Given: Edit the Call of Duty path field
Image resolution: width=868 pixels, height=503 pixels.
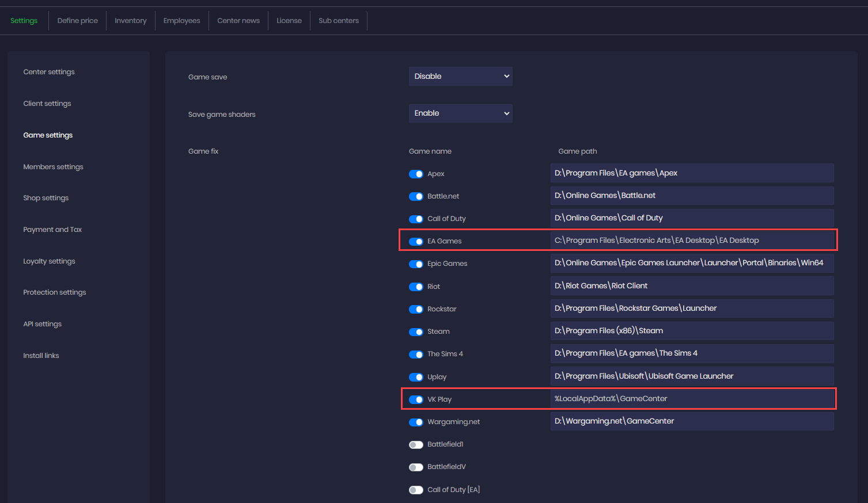Looking at the screenshot, I should coord(692,218).
